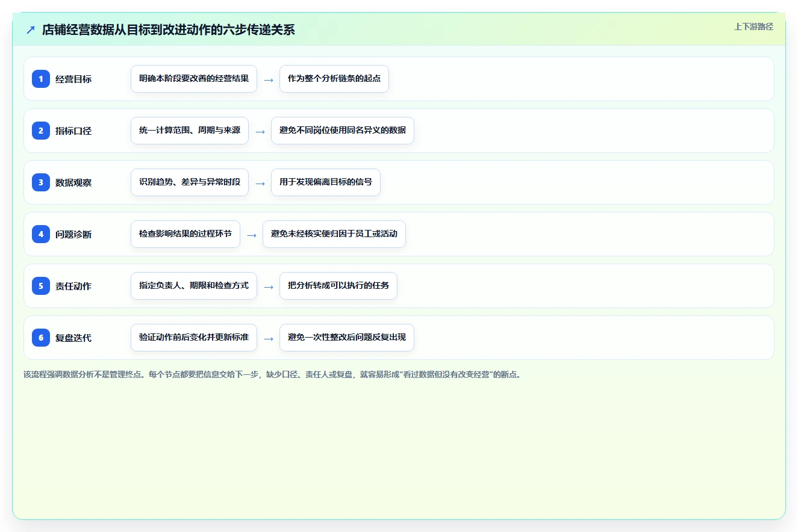
Task: Click the 避免不同岗位使用同名异义的数据 box
Action: point(343,131)
